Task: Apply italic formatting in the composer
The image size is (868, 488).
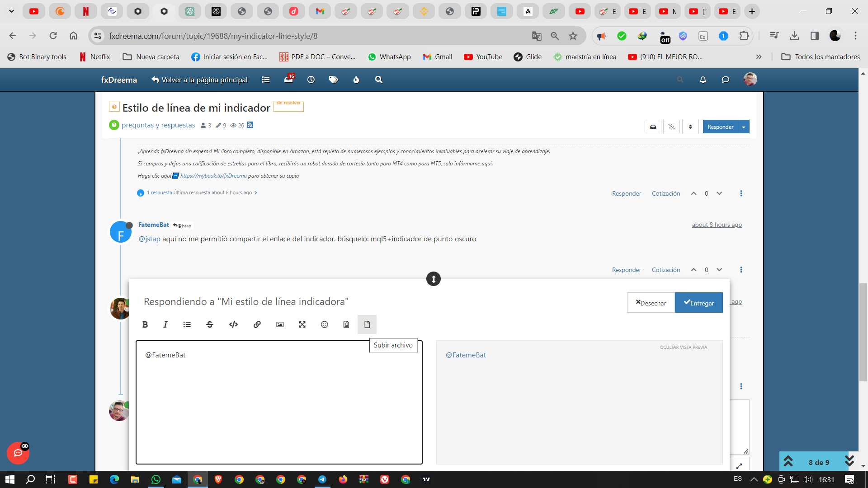Action: click(165, 324)
